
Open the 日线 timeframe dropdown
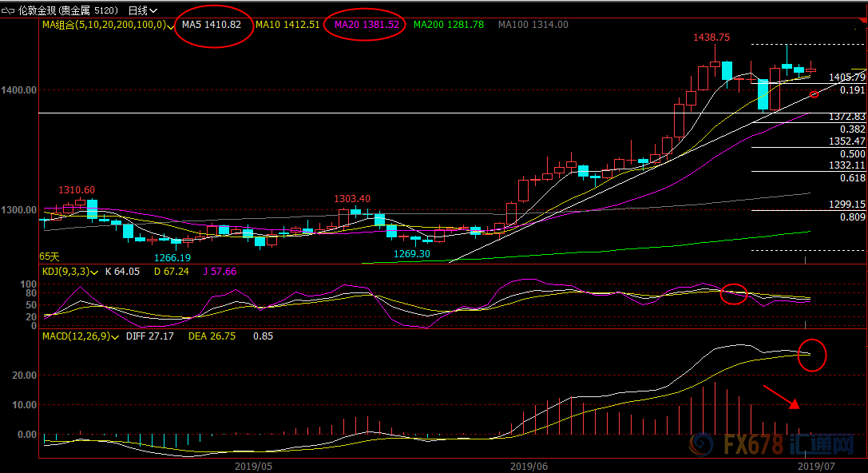(142, 10)
